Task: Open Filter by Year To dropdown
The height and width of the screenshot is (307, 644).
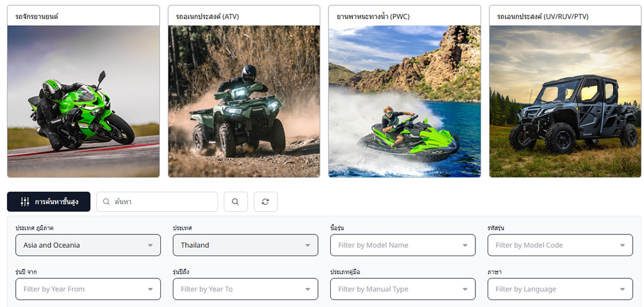Action: [245, 289]
